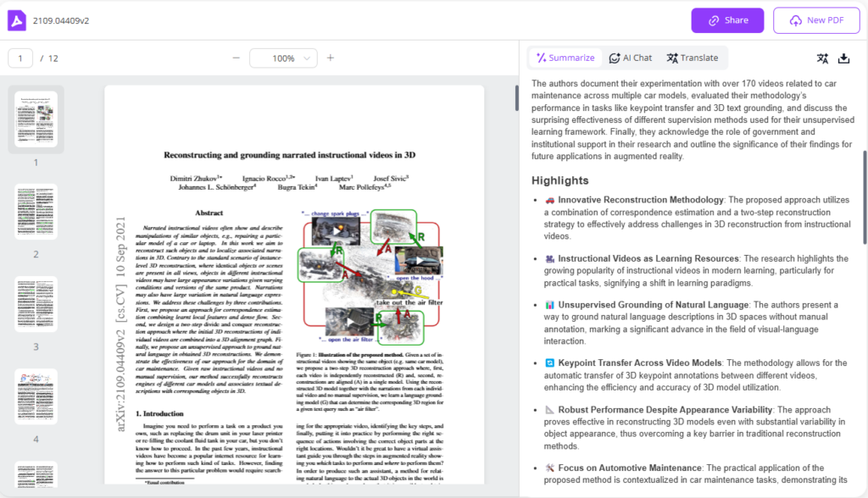Jump to page 4 thumbnail
This screenshot has width=868, height=498.
(36, 396)
